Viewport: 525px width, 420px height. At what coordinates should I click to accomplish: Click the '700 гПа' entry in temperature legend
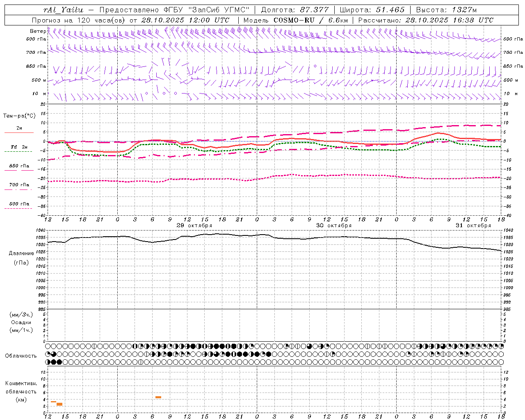click(19, 185)
